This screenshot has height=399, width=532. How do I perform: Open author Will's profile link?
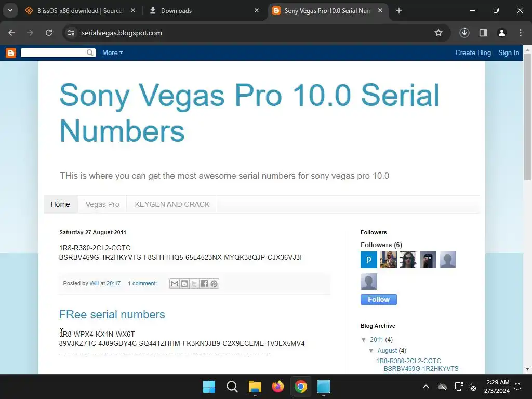(94, 284)
